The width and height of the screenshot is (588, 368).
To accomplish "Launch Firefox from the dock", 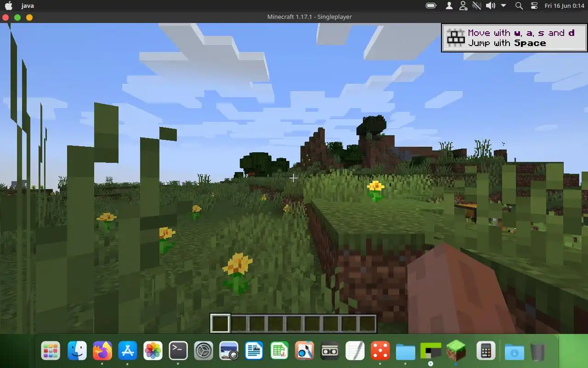I will [x=102, y=351].
